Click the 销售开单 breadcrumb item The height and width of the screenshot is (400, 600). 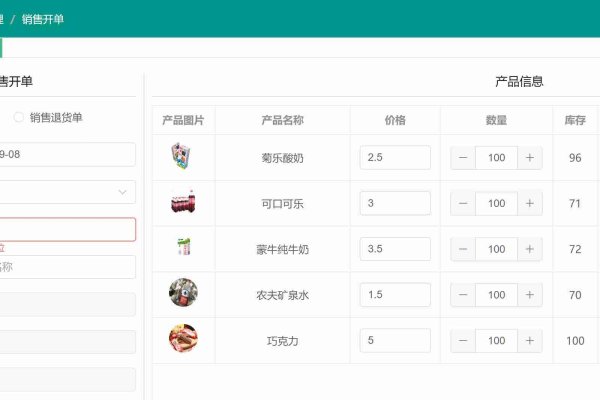[x=43, y=19]
